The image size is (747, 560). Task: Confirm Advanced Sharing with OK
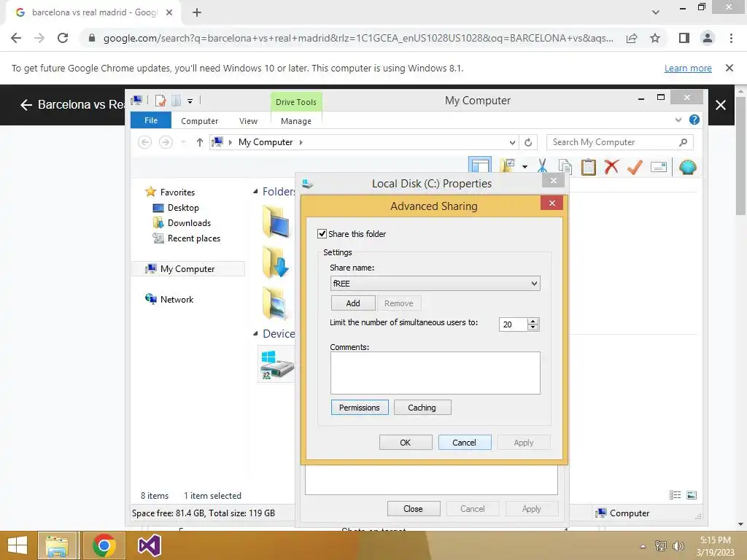point(406,443)
